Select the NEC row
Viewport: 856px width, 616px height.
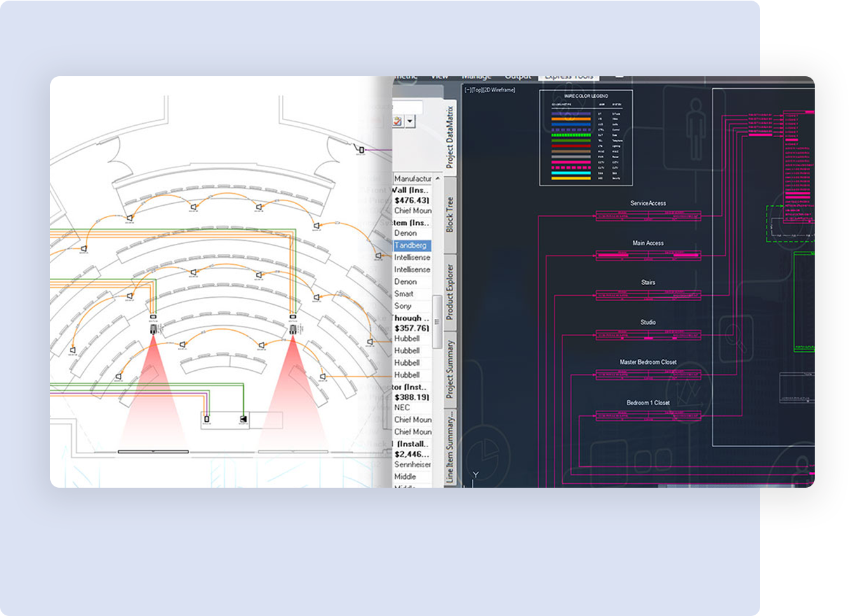point(411,408)
